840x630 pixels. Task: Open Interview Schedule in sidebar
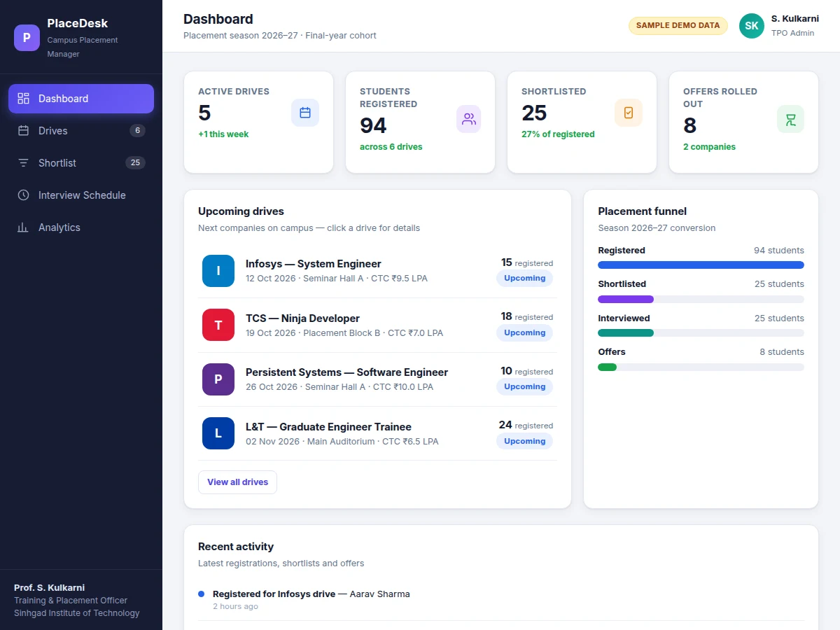[x=81, y=195]
